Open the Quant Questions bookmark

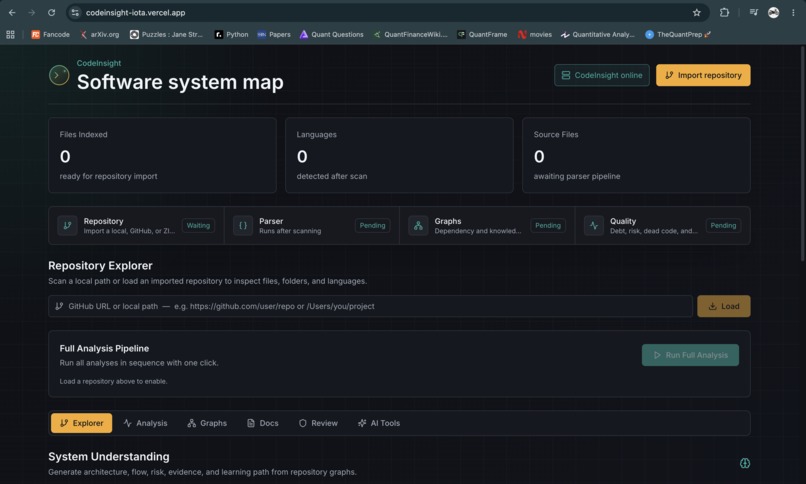point(332,34)
